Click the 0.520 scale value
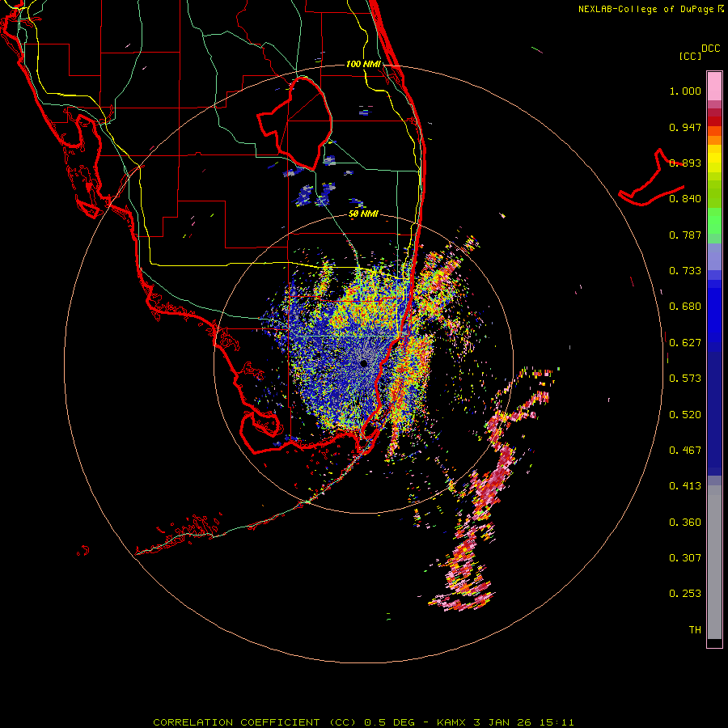Screen dimensions: 728x728 point(685,415)
